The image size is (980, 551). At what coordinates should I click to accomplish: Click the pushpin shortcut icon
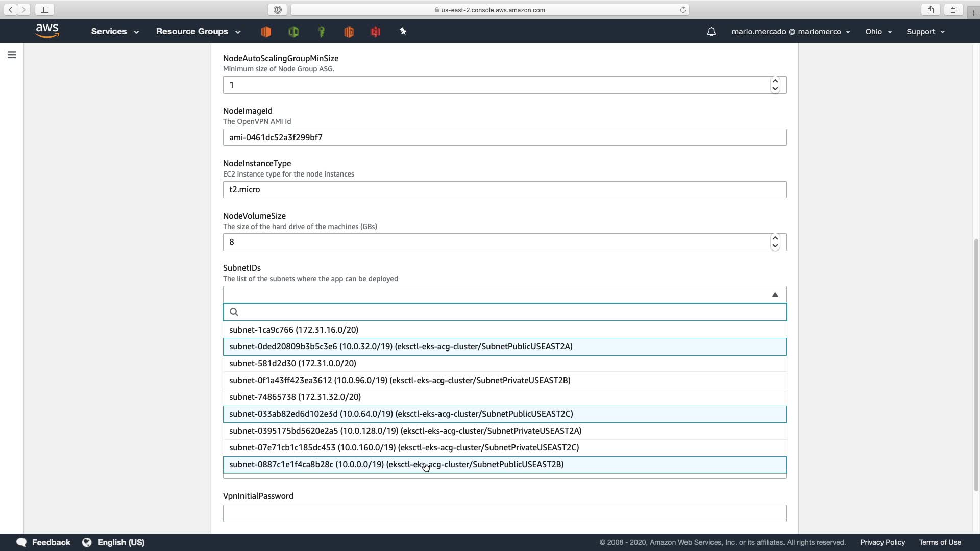[x=403, y=32]
